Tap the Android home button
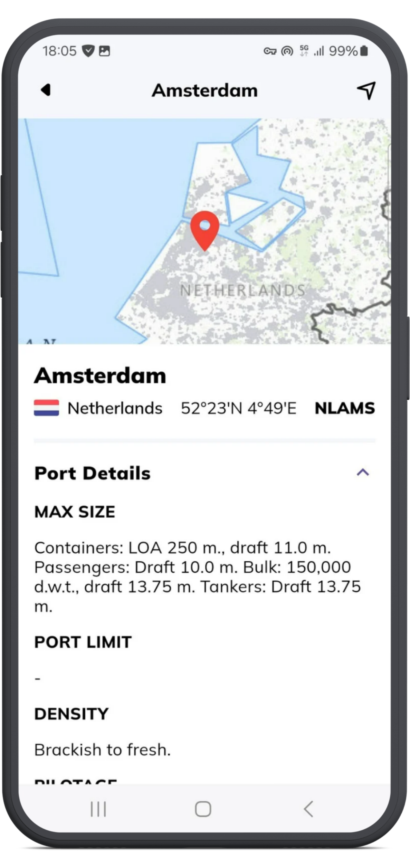 (203, 809)
